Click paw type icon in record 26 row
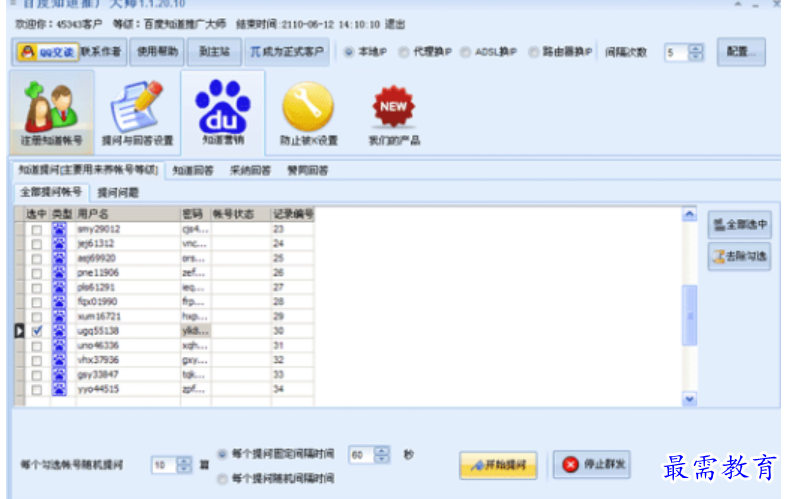Image resolution: width=785 pixels, height=499 pixels. click(59, 273)
